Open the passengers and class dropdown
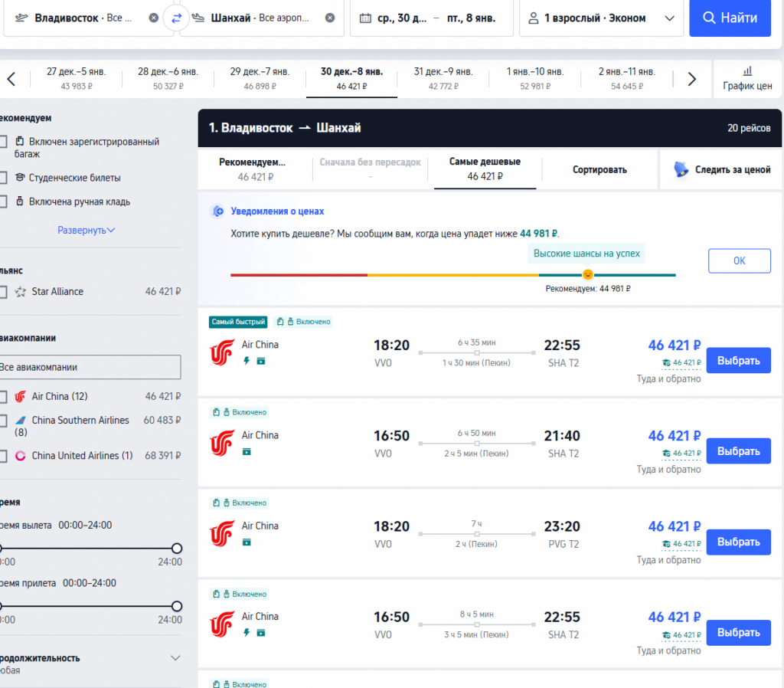The image size is (784, 688). (602, 18)
